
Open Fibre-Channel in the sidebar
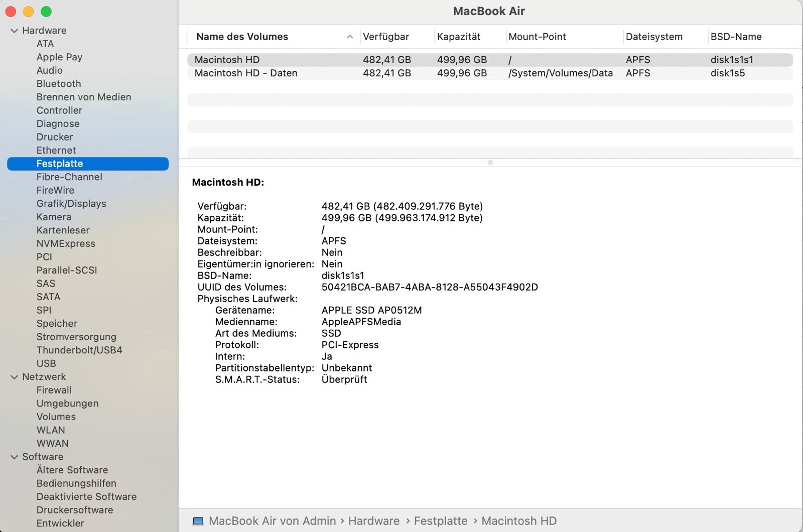point(69,177)
